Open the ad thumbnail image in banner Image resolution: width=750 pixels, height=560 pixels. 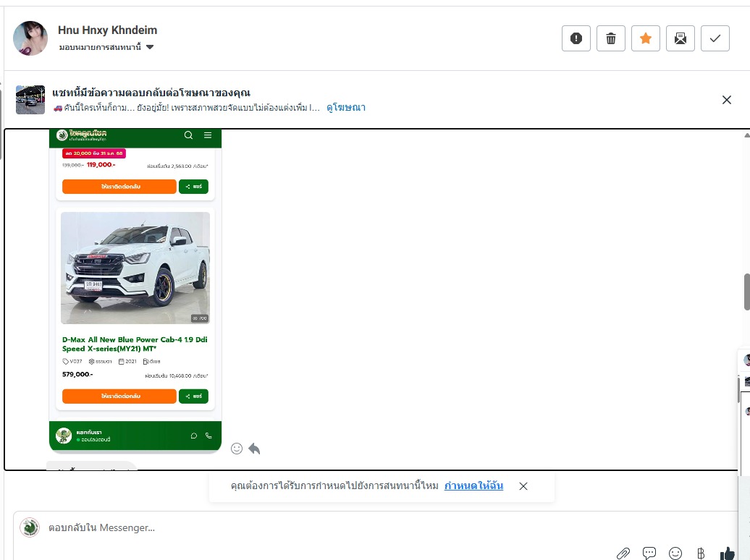click(x=30, y=100)
